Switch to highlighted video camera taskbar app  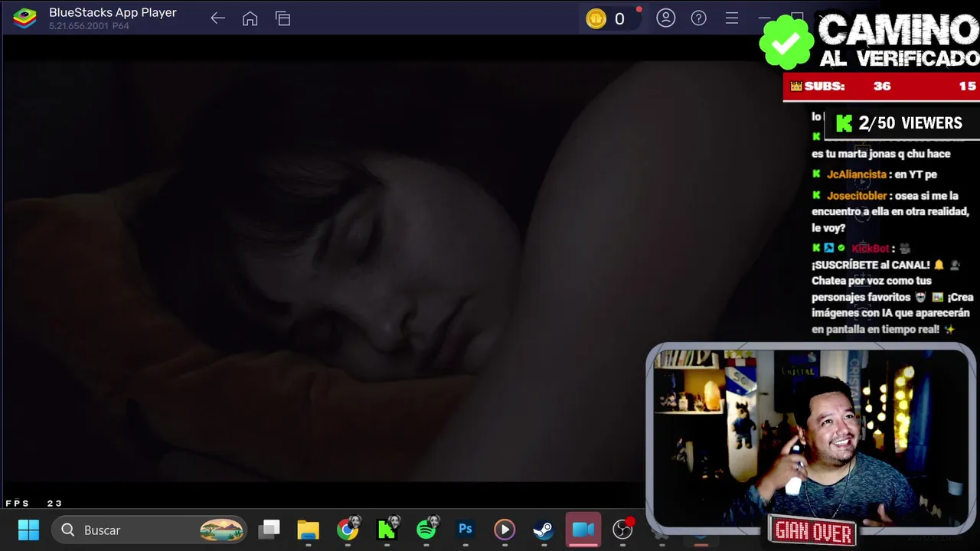coord(583,530)
